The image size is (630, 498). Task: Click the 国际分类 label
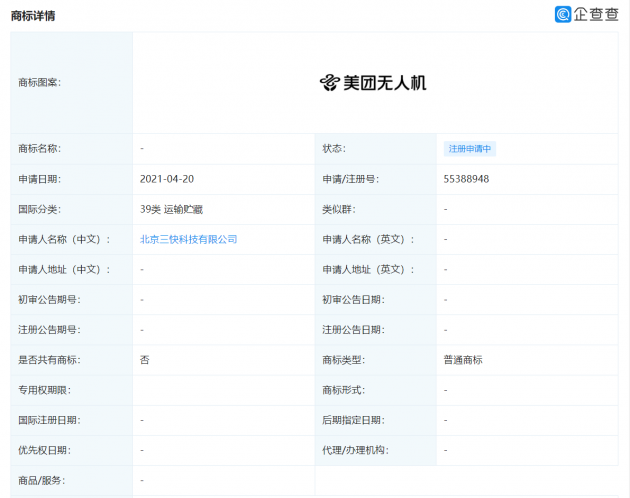click(x=39, y=209)
